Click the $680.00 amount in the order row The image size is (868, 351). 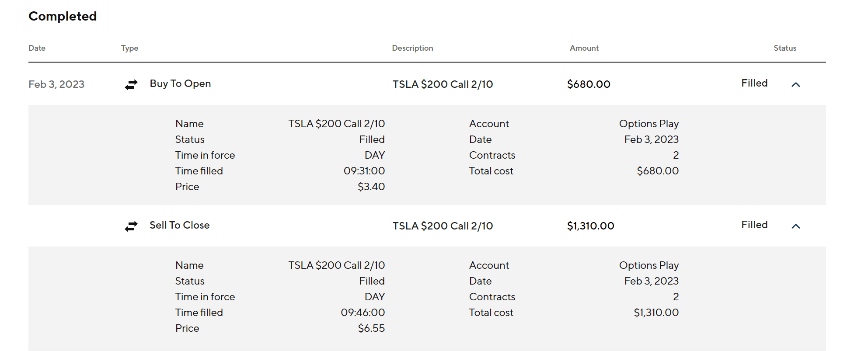(x=588, y=84)
